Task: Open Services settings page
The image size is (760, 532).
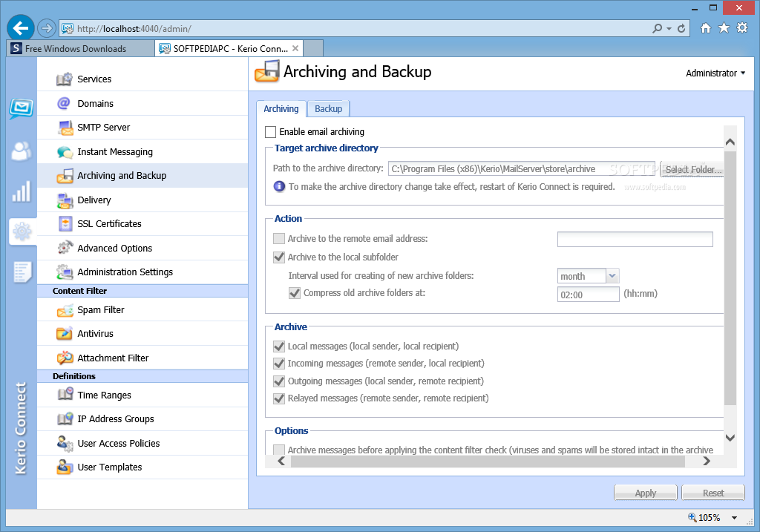Action: point(142,79)
